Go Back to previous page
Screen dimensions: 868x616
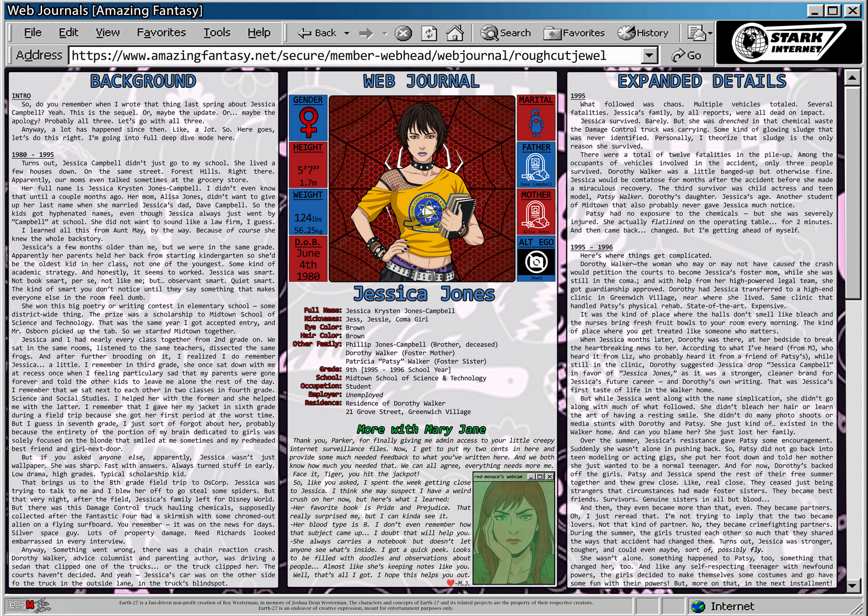pyautogui.click(x=317, y=33)
